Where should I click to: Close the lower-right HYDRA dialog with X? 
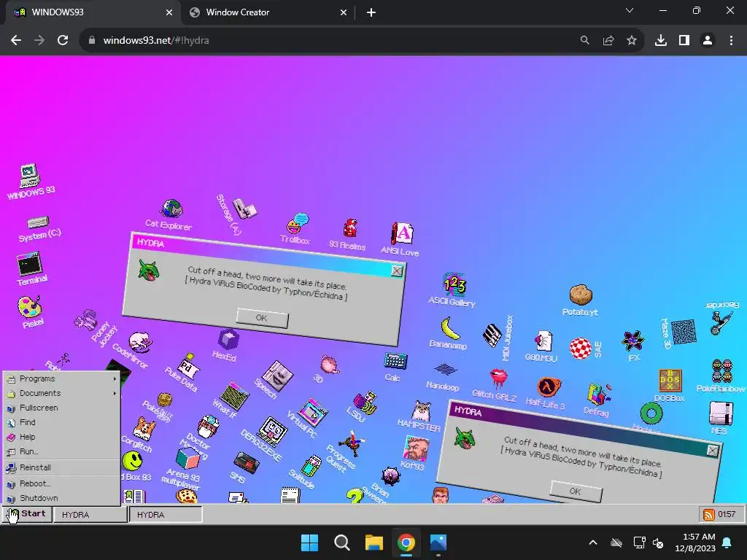click(x=713, y=451)
